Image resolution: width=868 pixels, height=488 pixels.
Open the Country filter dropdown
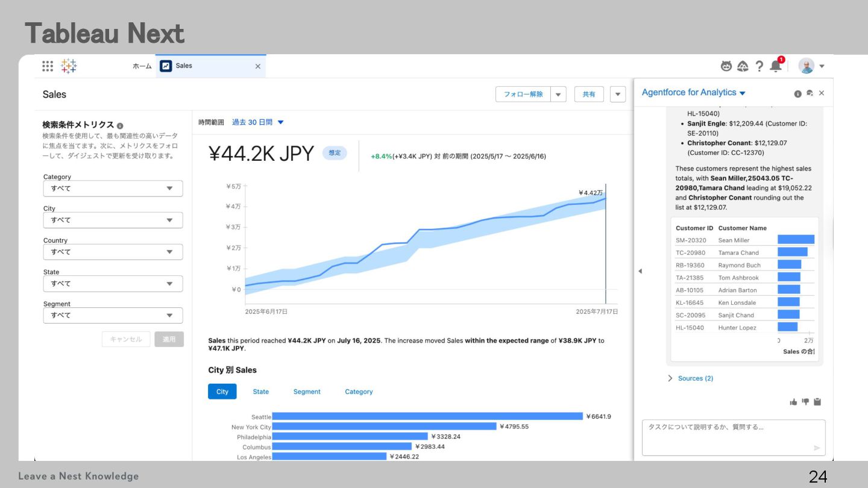point(113,252)
